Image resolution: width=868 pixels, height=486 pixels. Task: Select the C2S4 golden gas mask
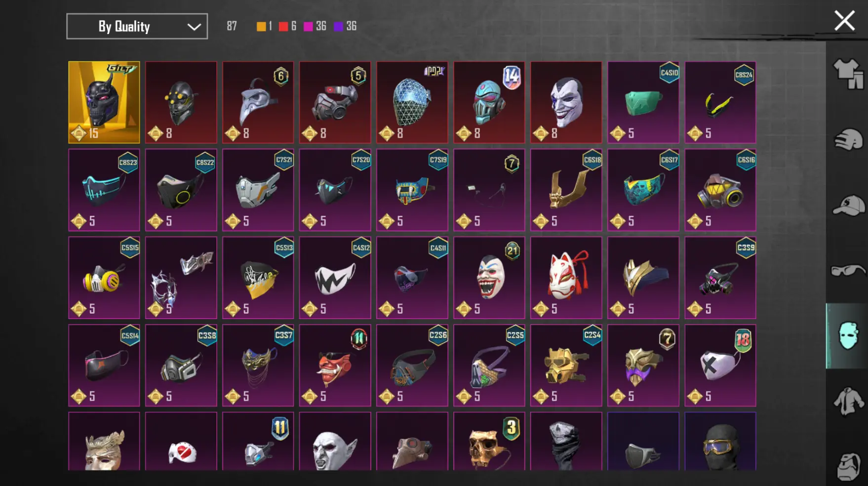pyautogui.click(x=566, y=365)
